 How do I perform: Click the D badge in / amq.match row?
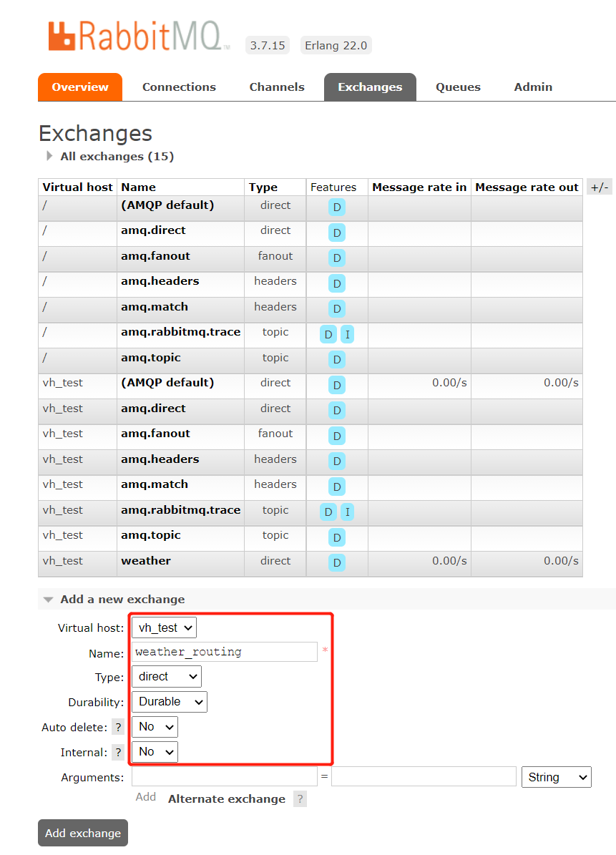click(337, 308)
